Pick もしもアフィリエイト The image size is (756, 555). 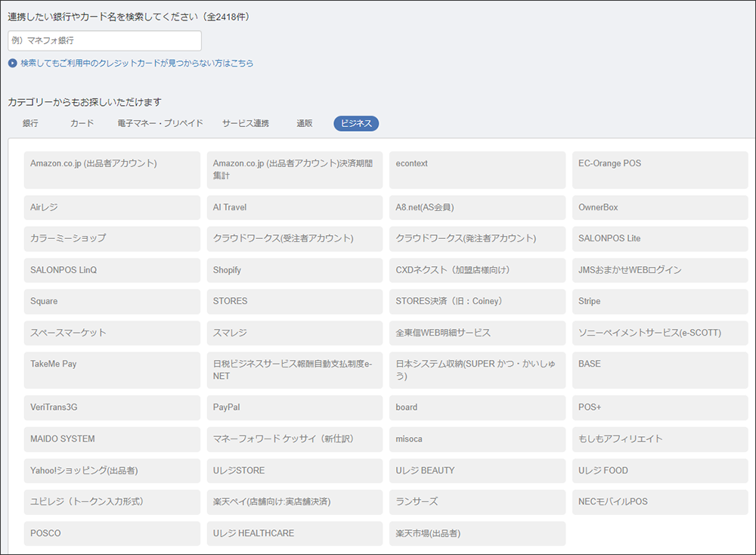coord(660,439)
